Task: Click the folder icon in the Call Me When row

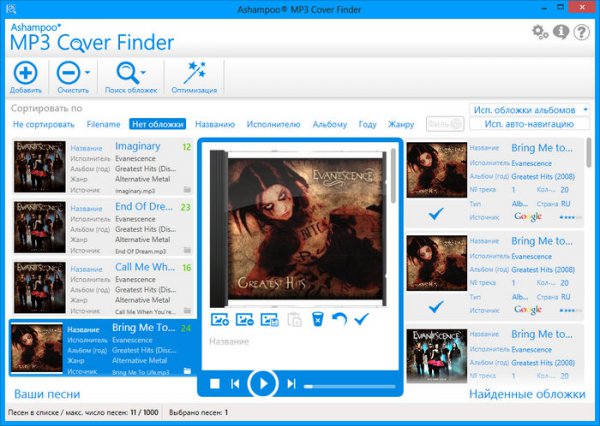Action: tap(187, 310)
